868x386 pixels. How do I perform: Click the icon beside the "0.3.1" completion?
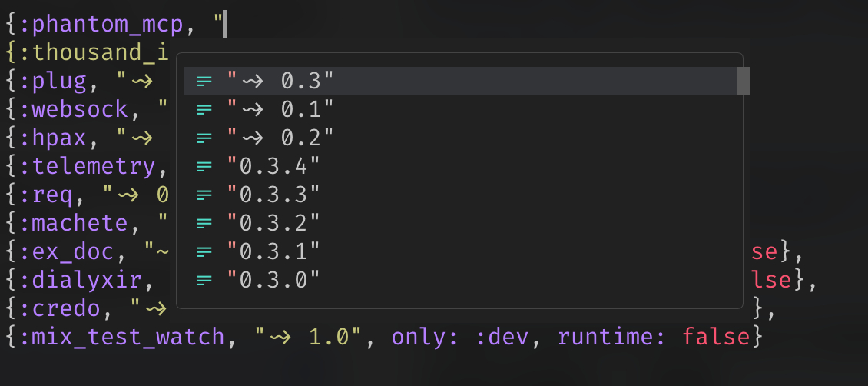pyautogui.click(x=204, y=251)
